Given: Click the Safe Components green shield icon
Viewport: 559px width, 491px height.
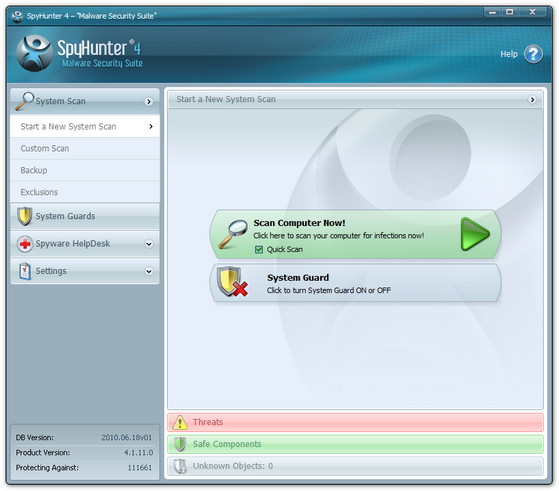Looking at the screenshot, I should pos(180,444).
